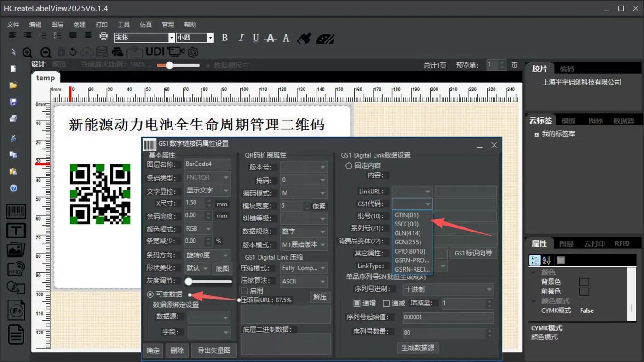The width and height of the screenshot is (644, 362).
Task: Pick the 背景色 color swatch
Action: tap(584, 282)
